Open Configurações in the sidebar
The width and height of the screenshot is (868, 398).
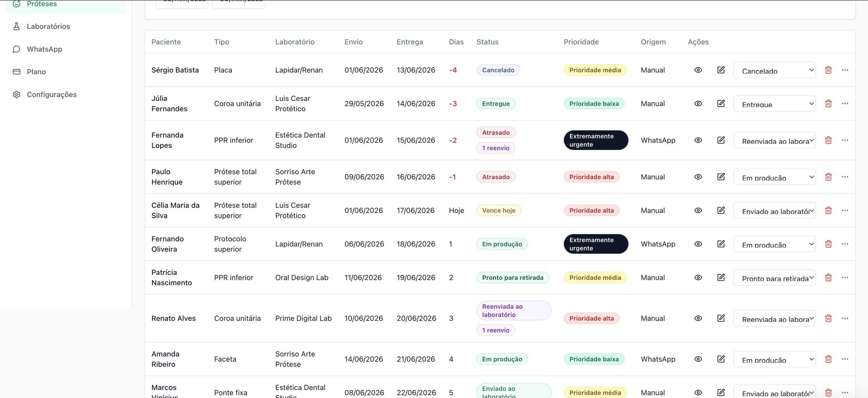click(66, 94)
